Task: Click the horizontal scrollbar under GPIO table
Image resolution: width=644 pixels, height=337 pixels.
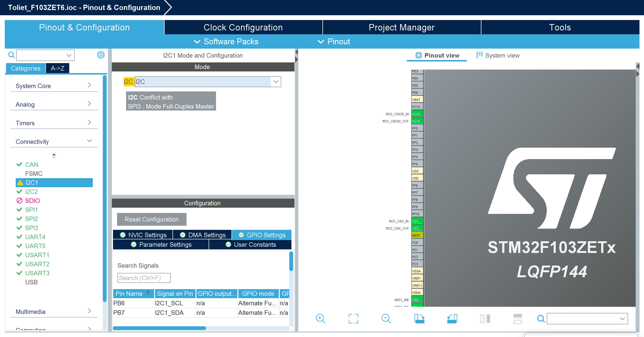Action: (x=159, y=328)
